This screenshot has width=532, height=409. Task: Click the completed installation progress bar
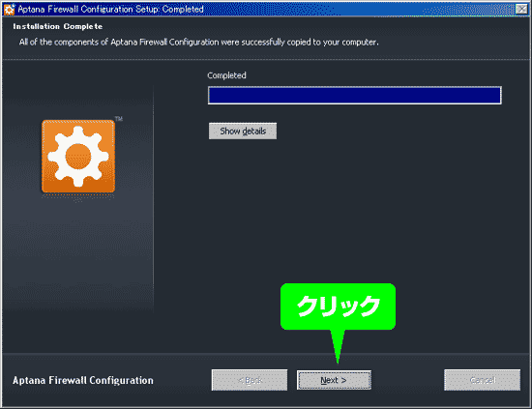355,96
